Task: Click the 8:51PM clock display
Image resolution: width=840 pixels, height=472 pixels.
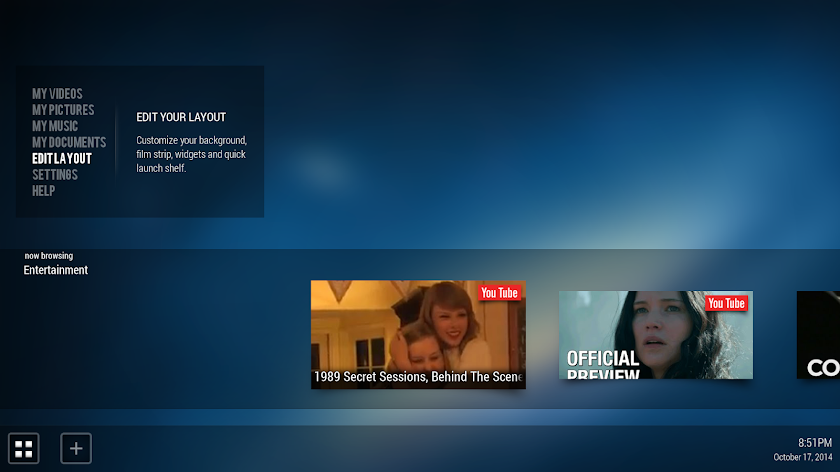Action: point(815,443)
